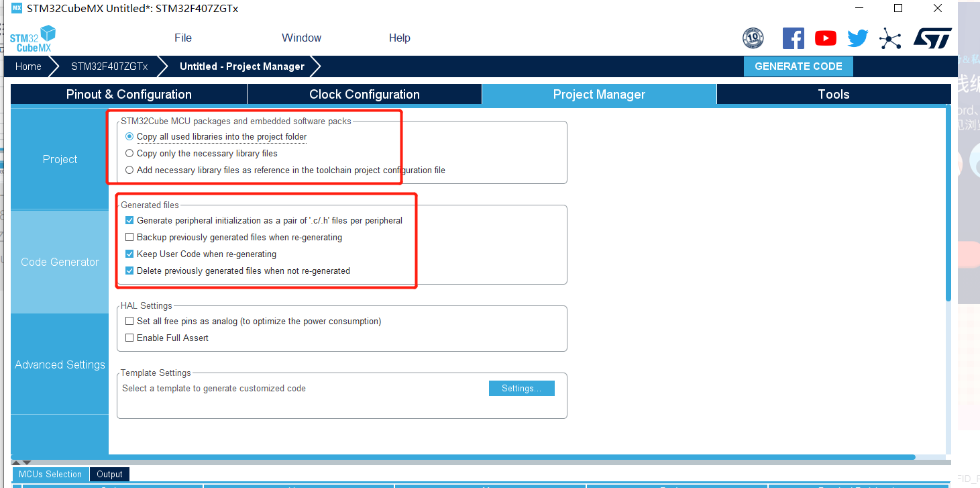Switch to Project Manager tab
The height and width of the screenshot is (488, 980).
click(x=599, y=94)
